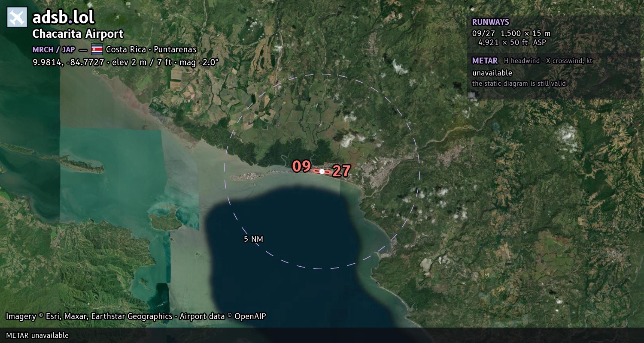Click the 4,921 × 50 ft ASP runway dimensions

(x=512, y=42)
